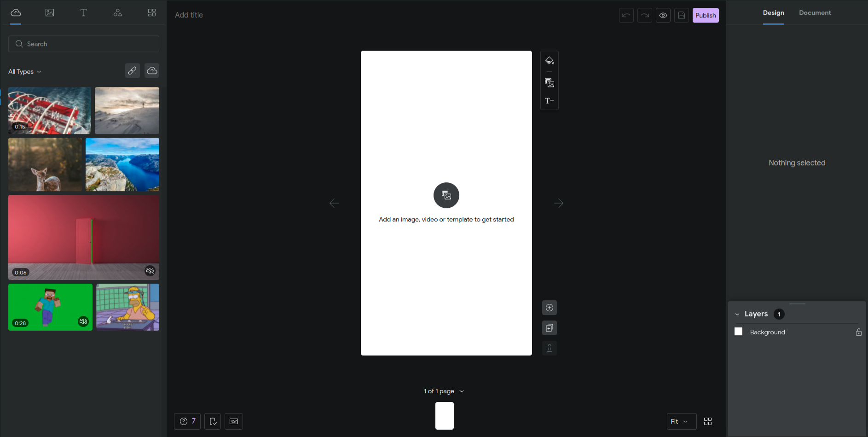Viewport: 868px width, 437px height.
Task: Click the add page plus icon
Action: 550,307
